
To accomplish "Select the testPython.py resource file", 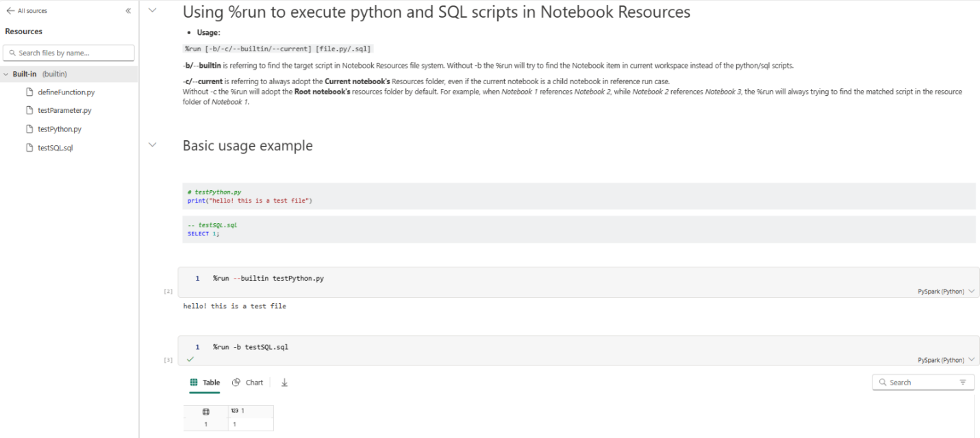I will [x=60, y=129].
